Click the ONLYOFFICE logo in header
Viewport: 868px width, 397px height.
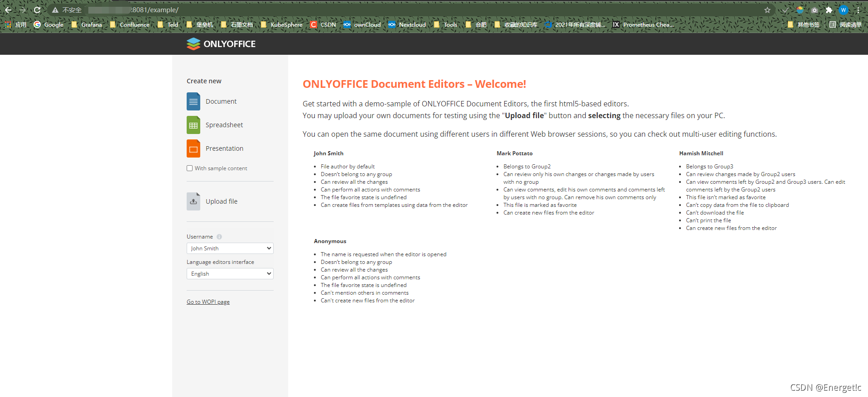tap(221, 44)
